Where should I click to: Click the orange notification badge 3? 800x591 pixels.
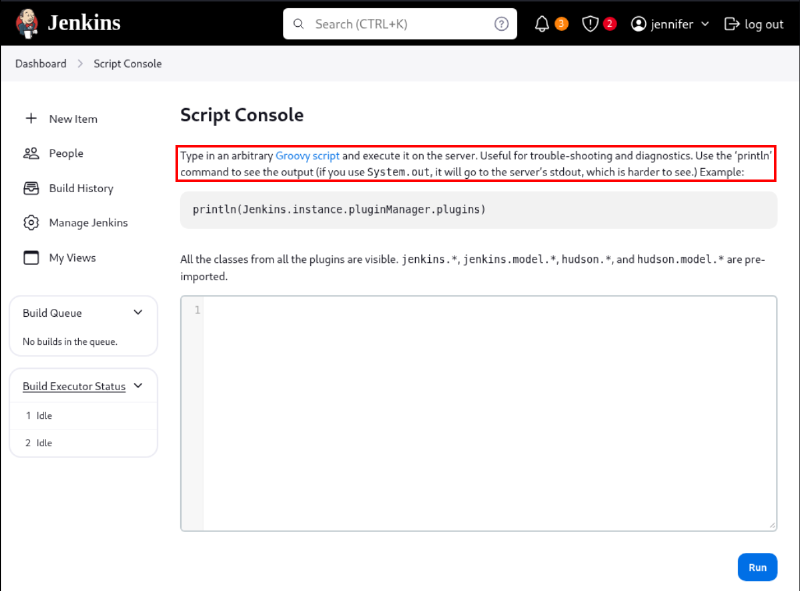coord(561,23)
